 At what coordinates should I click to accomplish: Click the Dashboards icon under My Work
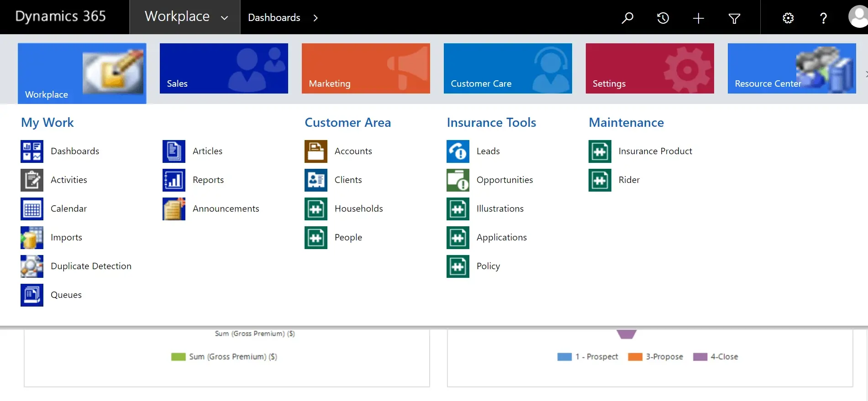[32, 151]
